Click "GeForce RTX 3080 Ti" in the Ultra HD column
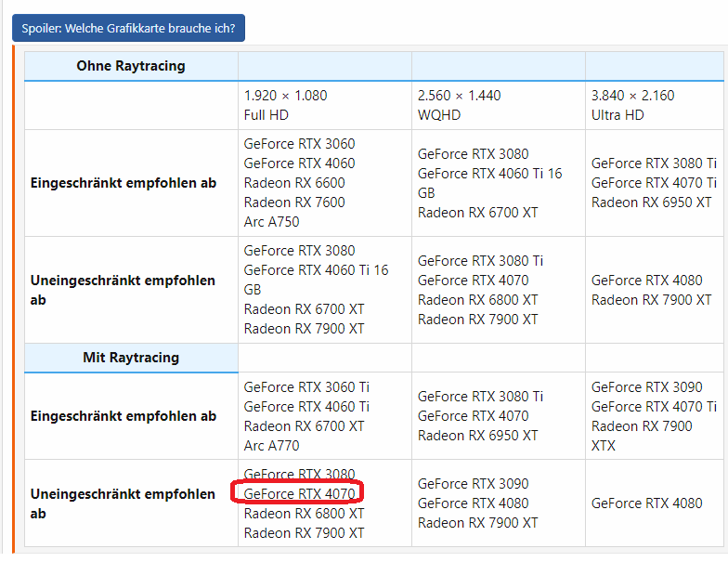 pos(654,163)
